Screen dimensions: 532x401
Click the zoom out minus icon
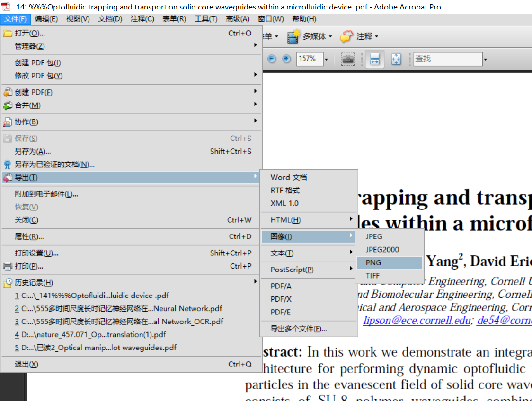tap(271, 59)
